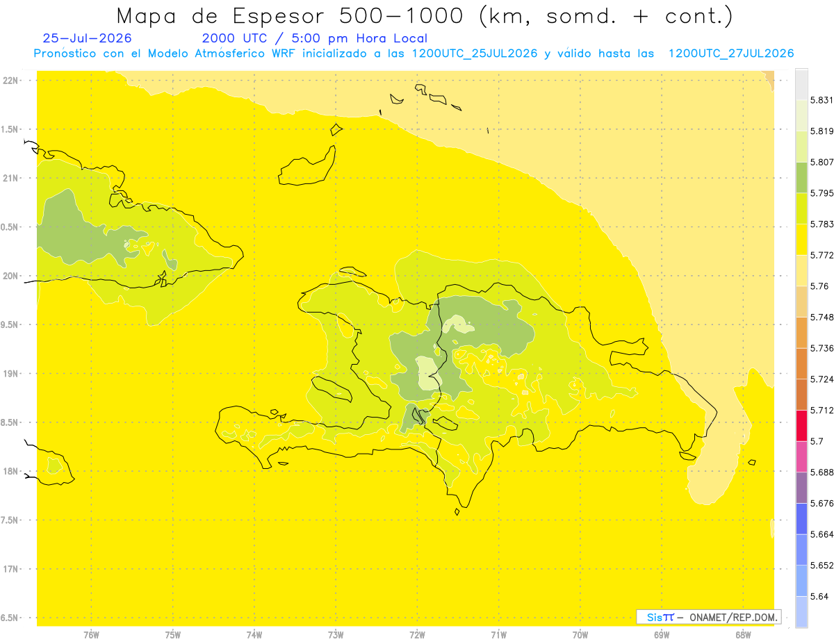Click the pale yellow legend swatch between 5.76 and 5.772

pyautogui.click(x=801, y=270)
